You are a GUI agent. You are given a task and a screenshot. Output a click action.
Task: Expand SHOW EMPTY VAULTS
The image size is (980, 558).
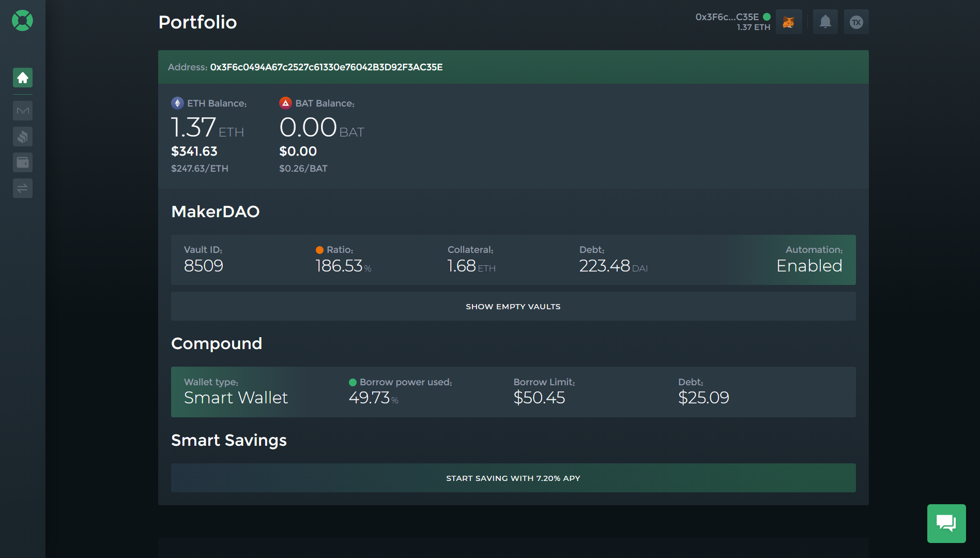point(513,306)
